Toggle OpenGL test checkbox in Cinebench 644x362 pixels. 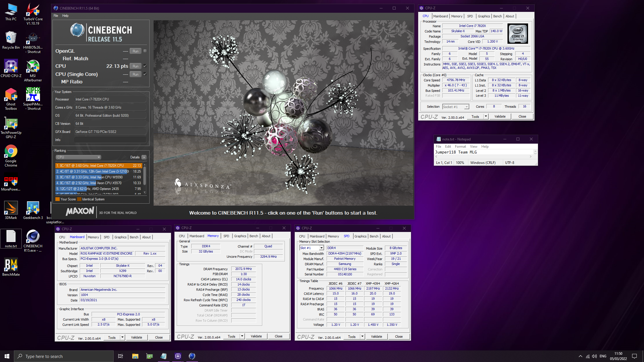pos(145,51)
